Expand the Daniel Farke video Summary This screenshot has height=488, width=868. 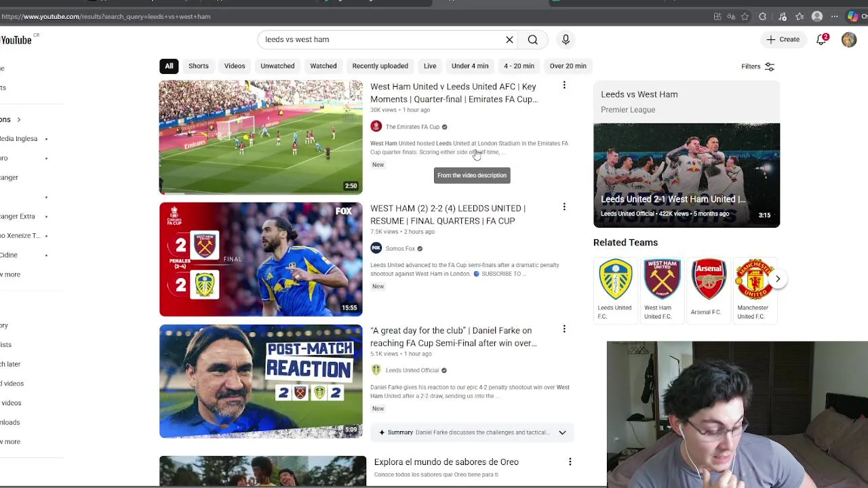(562, 432)
